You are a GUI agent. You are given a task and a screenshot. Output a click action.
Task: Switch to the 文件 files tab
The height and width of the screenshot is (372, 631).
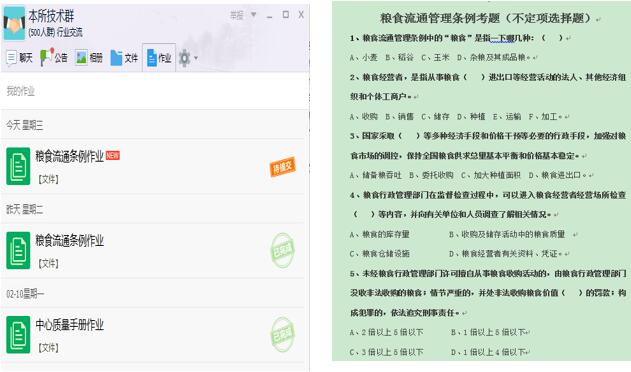(124, 58)
